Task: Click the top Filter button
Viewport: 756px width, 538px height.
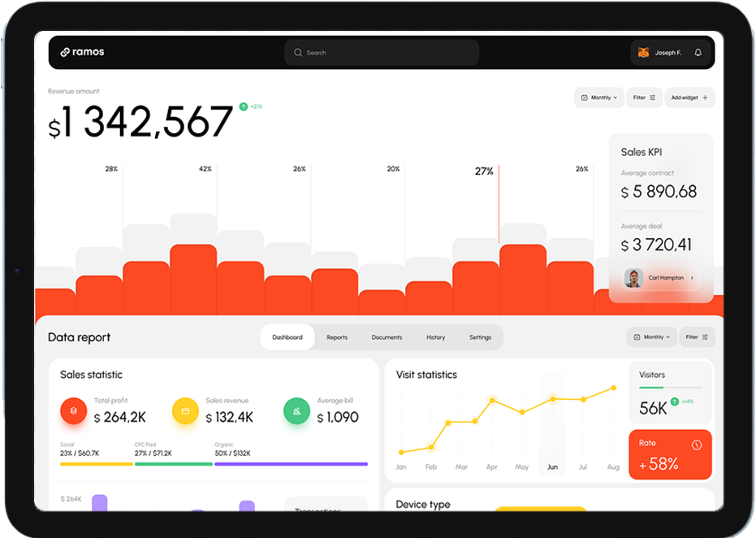Action: pyautogui.click(x=644, y=98)
